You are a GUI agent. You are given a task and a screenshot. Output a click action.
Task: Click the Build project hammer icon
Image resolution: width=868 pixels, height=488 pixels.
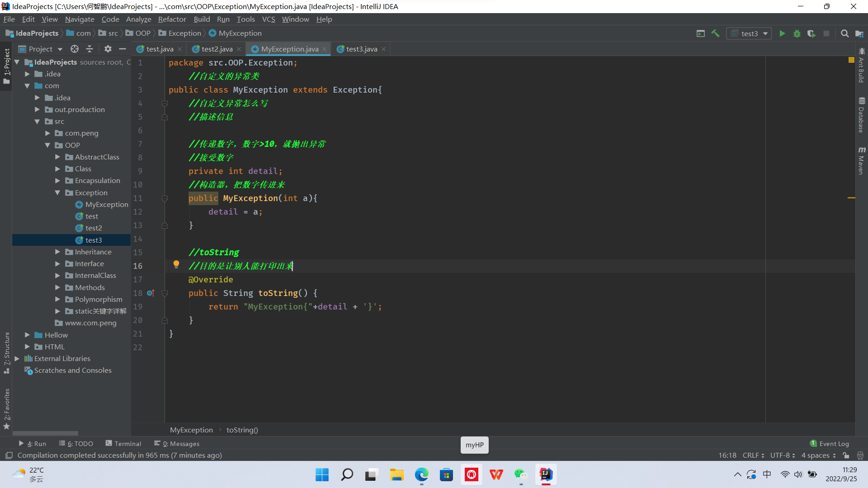click(x=715, y=33)
